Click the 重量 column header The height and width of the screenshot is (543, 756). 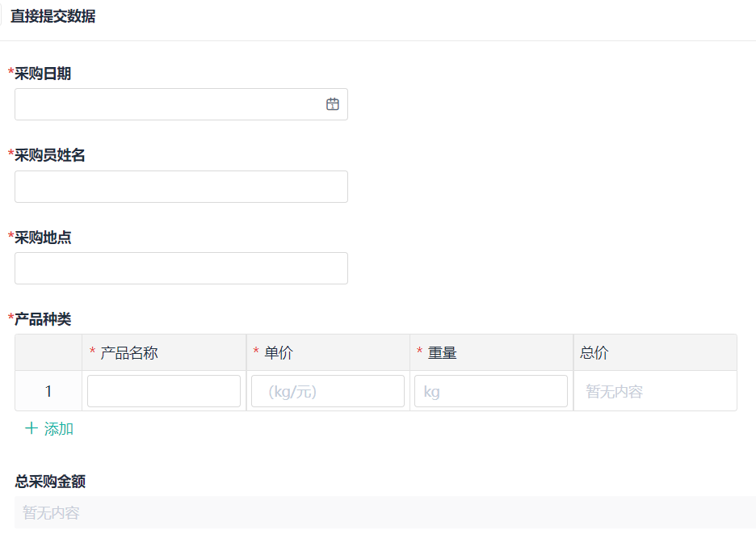click(x=442, y=352)
